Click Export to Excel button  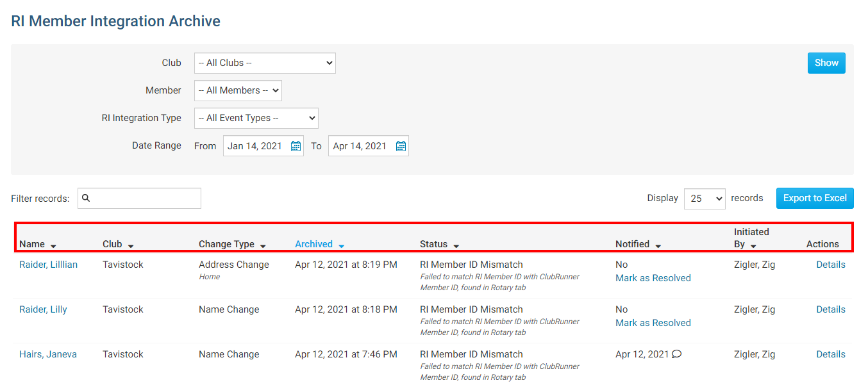(814, 198)
